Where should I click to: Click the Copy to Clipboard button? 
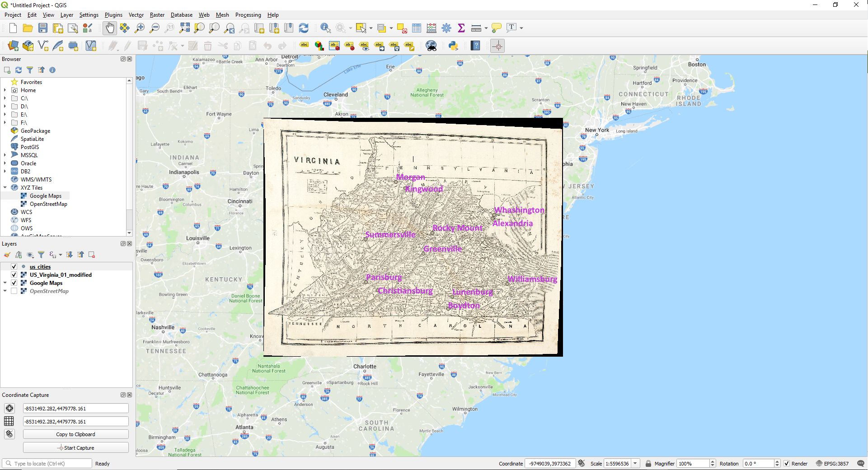[76, 434]
